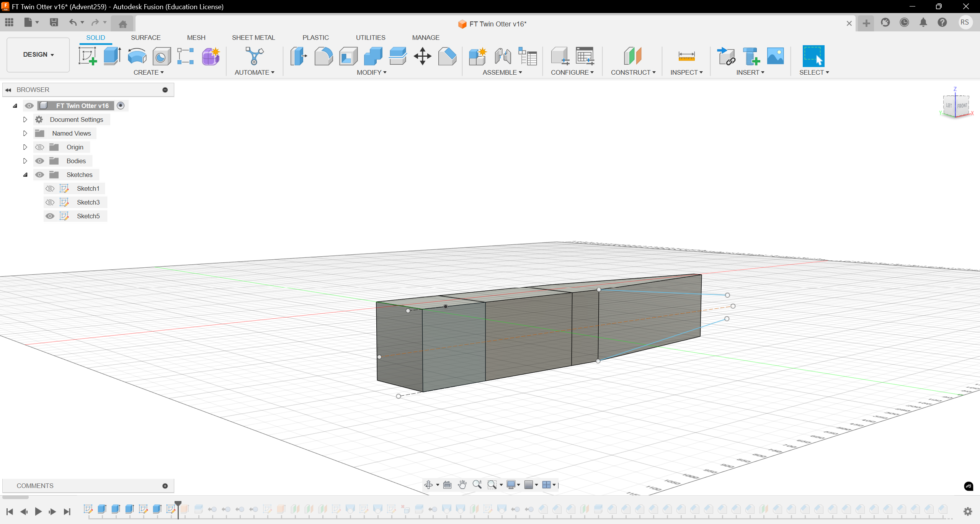Viewport: 980px width, 524px height.
Task: Switch to the Sheet Metal tab
Action: (x=253, y=37)
